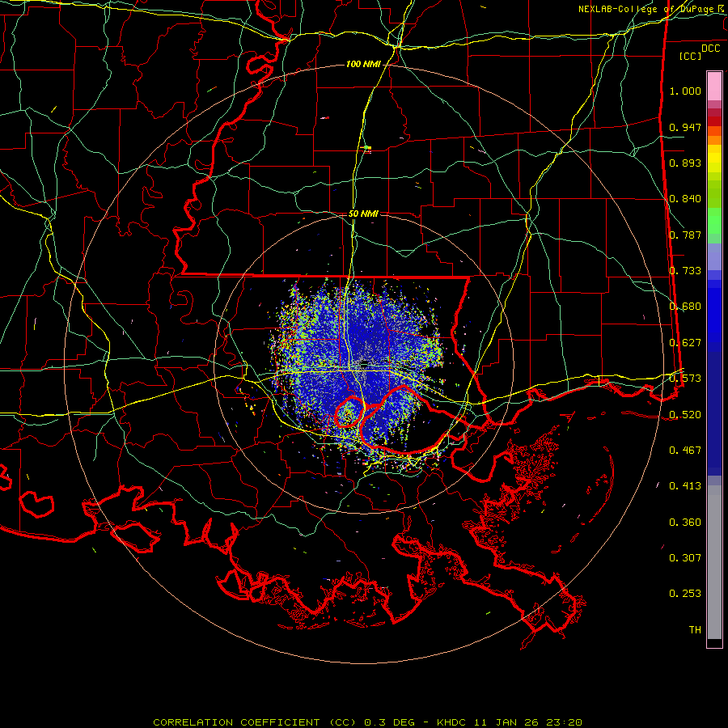Image resolution: width=728 pixels, height=728 pixels.
Task: Click the 0.840 legend value
Action: 685,199
